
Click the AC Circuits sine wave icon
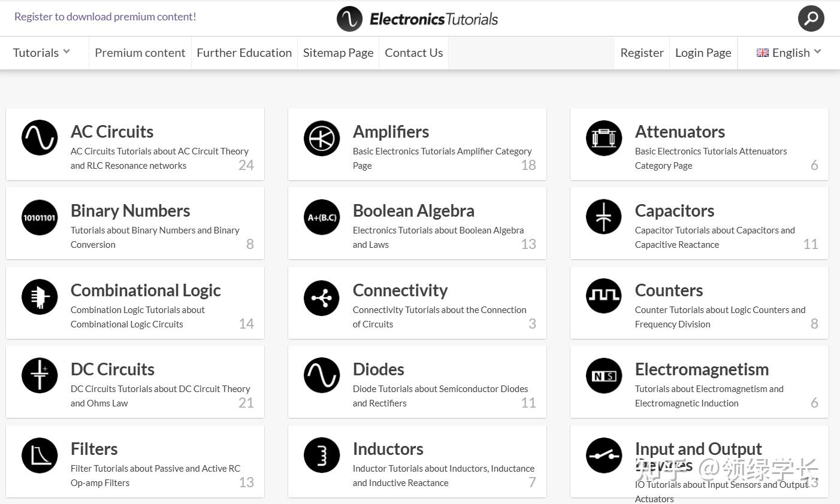[x=40, y=138]
